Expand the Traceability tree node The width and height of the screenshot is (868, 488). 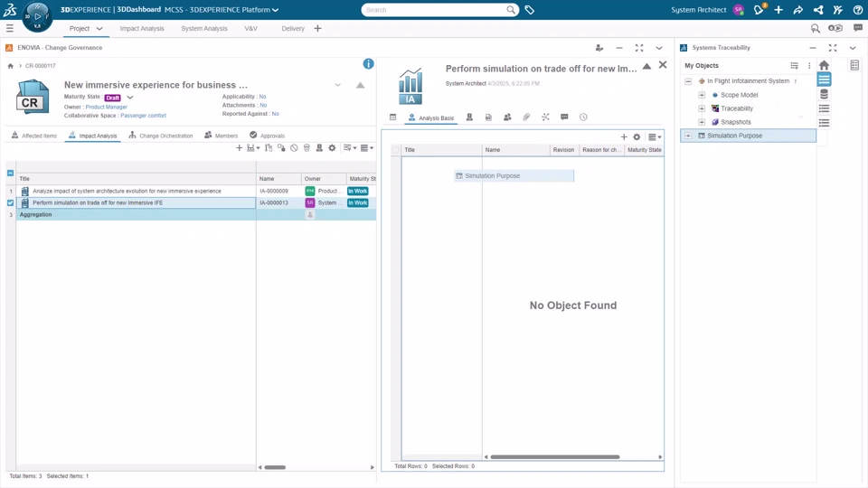point(702,108)
